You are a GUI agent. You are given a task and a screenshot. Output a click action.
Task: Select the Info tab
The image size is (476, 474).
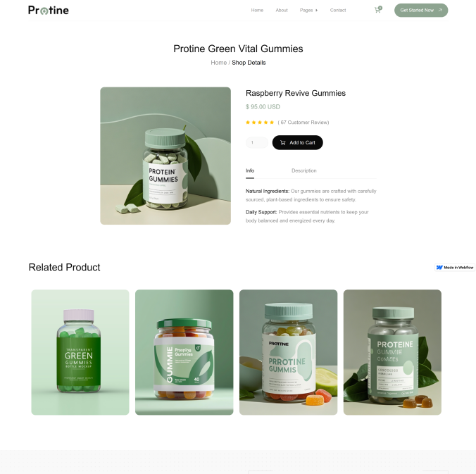(x=250, y=170)
